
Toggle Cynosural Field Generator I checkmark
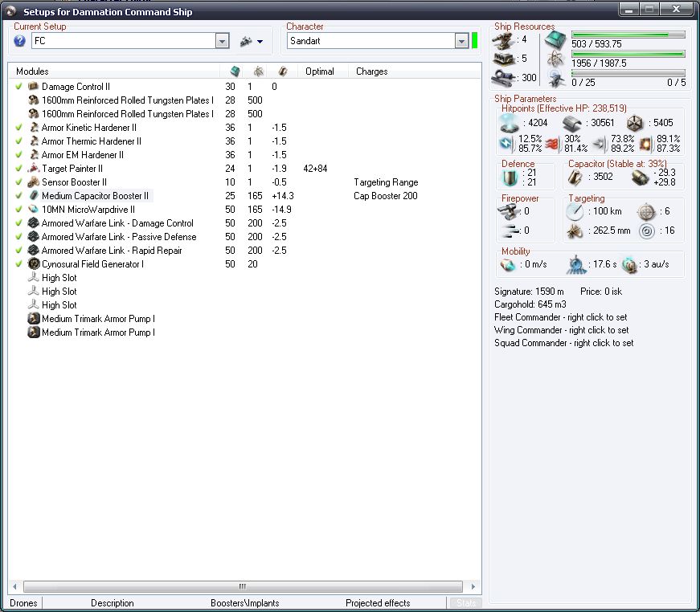(18, 263)
